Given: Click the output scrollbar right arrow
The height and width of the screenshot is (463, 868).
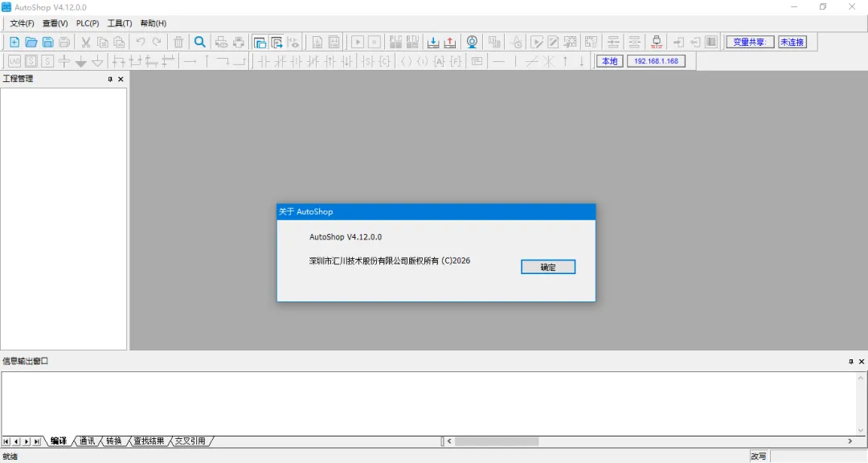Looking at the screenshot, I should point(850,441).
